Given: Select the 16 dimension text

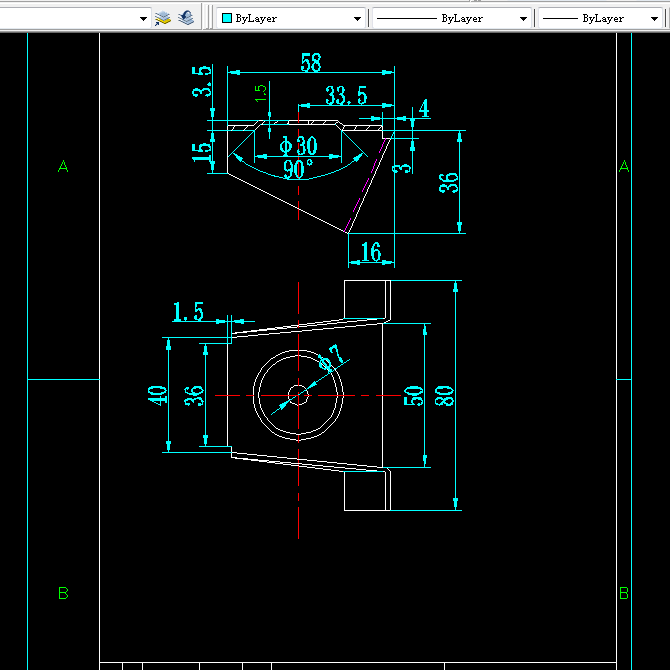Looking at the screenshot, I should [x=371, y=252].
